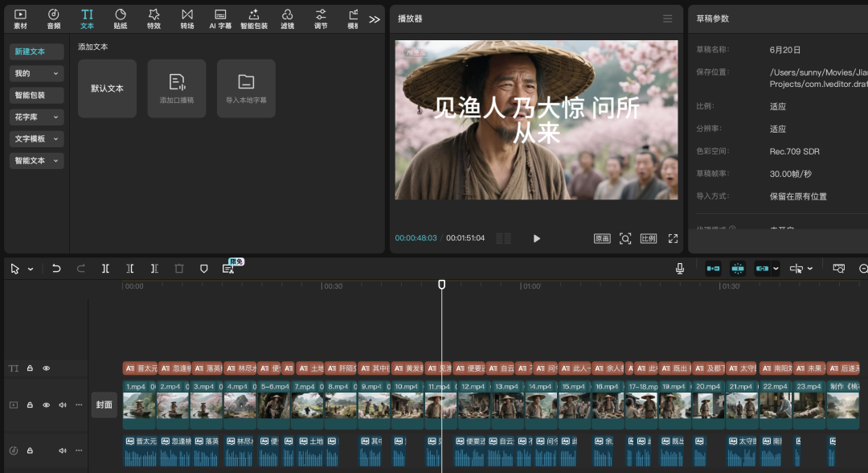This screenshot has height=473, width=868.
Task: Open the AI 字幕 captions tab
Action: click(x=220, y=19)
